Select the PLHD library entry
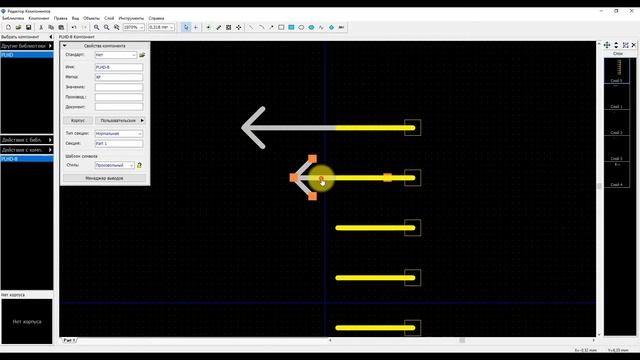This screenshot has width=640, height=360. tap(27, 55)
